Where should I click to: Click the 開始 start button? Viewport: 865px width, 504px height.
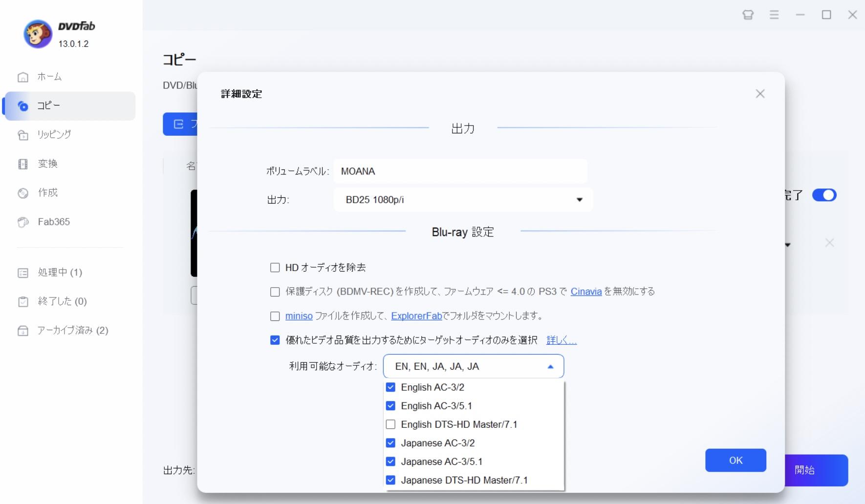[817, 470]
